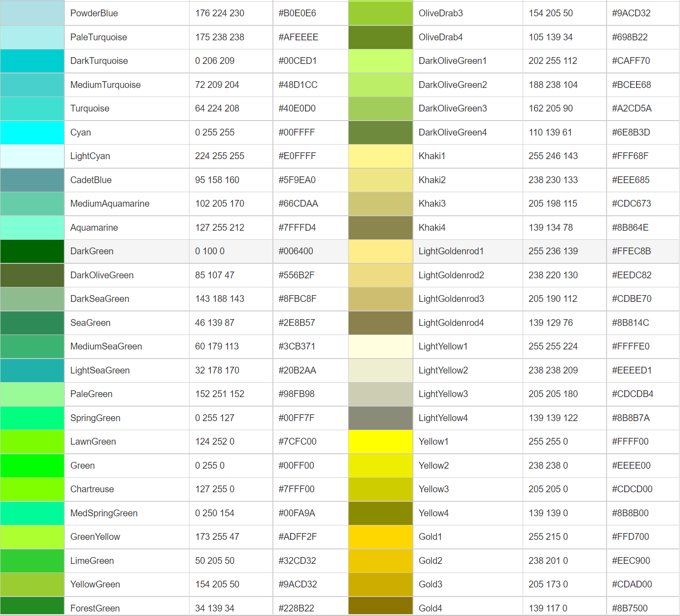
Task: Select the Chartreuse color name
Action: [92, 489]
